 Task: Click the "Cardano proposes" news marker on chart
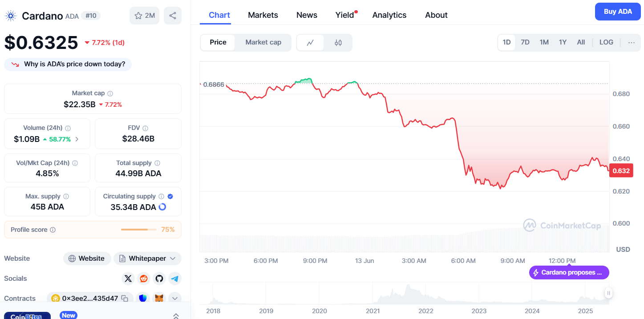[569, 273]
